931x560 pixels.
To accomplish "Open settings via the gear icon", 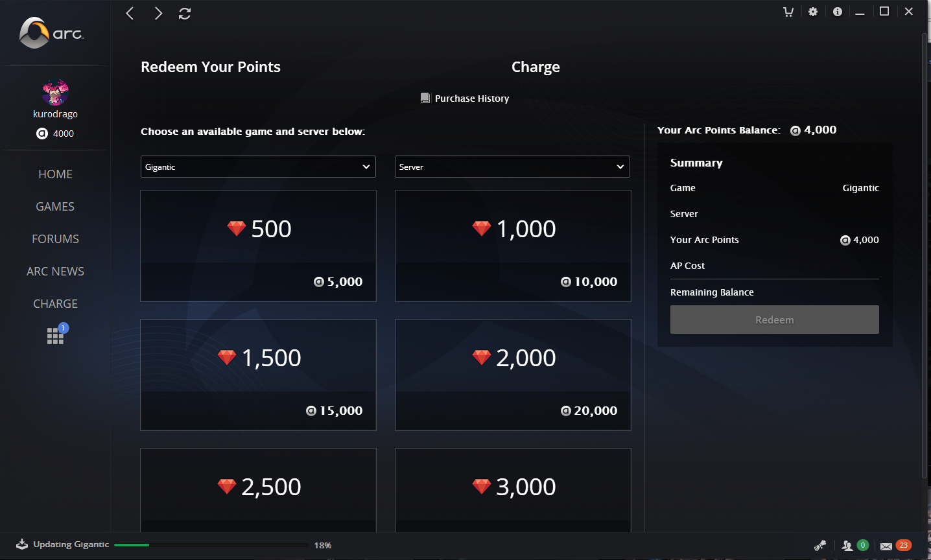I will (813, 12).
